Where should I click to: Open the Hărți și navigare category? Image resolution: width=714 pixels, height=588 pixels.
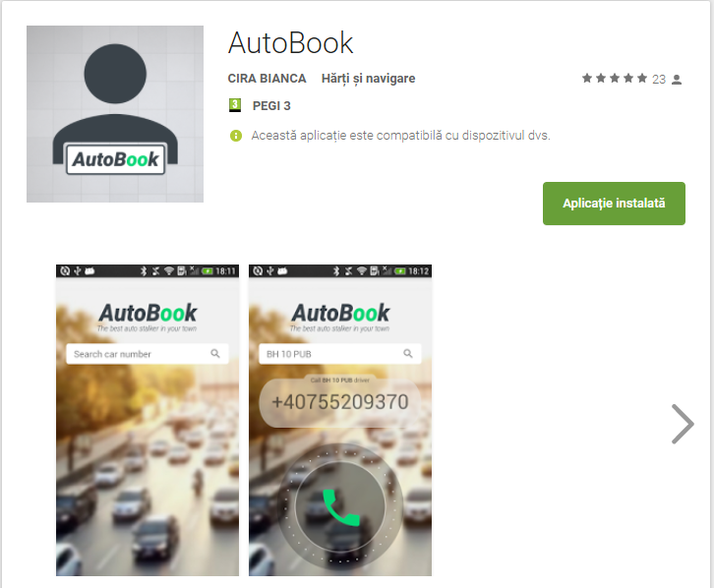pos(368,79)
